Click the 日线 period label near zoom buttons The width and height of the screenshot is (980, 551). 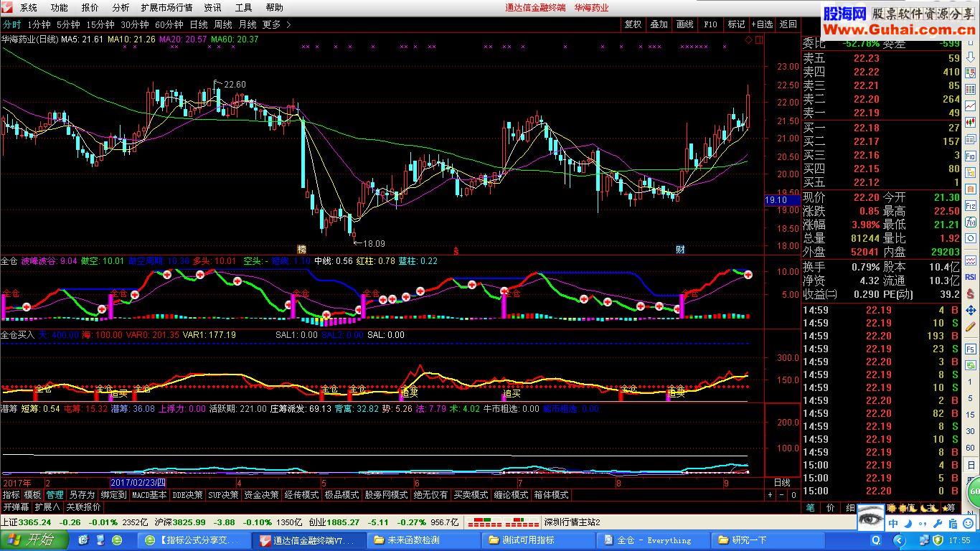782,483
